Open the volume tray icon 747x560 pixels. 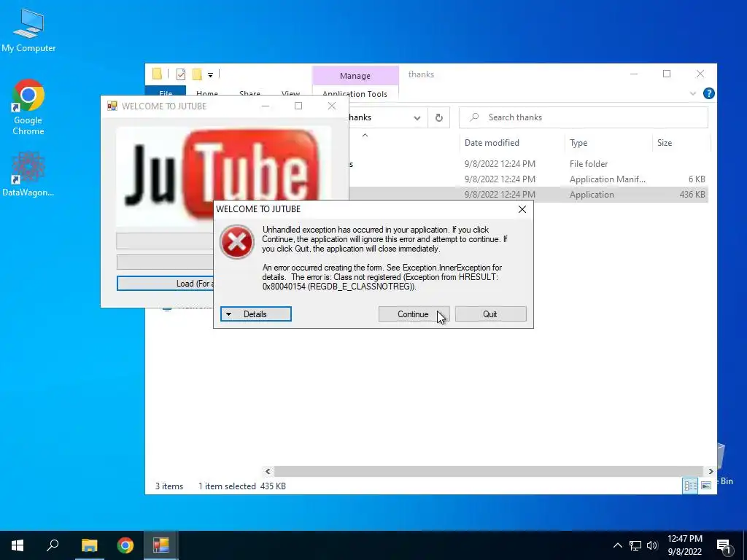pyautogui.click(x=652, y=545)
